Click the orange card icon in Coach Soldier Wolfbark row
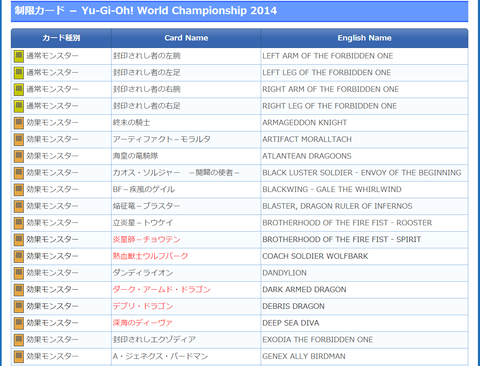 (19, 256)
